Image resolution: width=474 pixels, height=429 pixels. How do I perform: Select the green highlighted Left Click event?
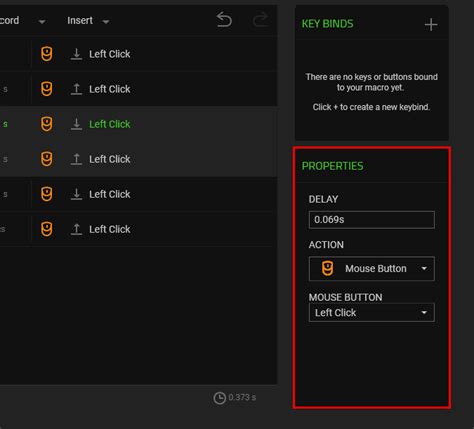pos(138,124)
